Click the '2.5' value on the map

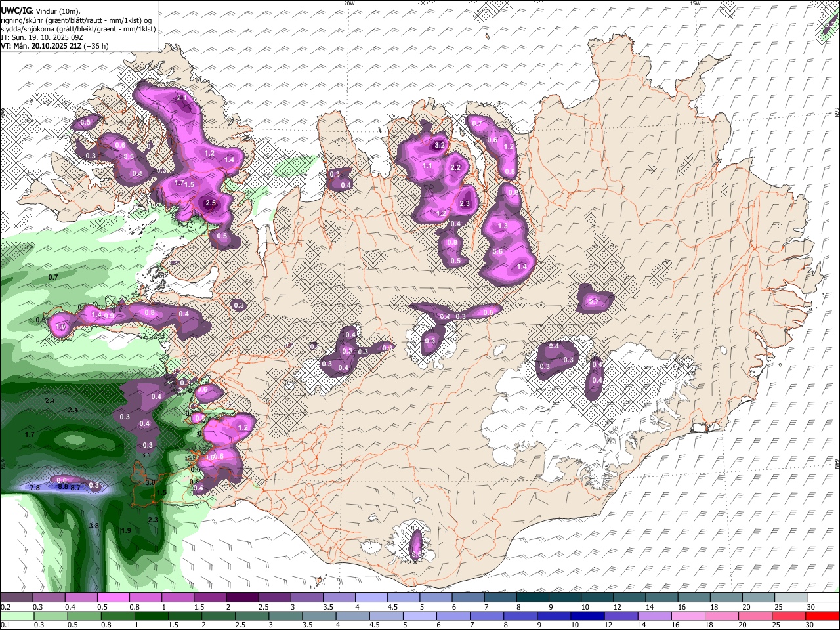211,203
